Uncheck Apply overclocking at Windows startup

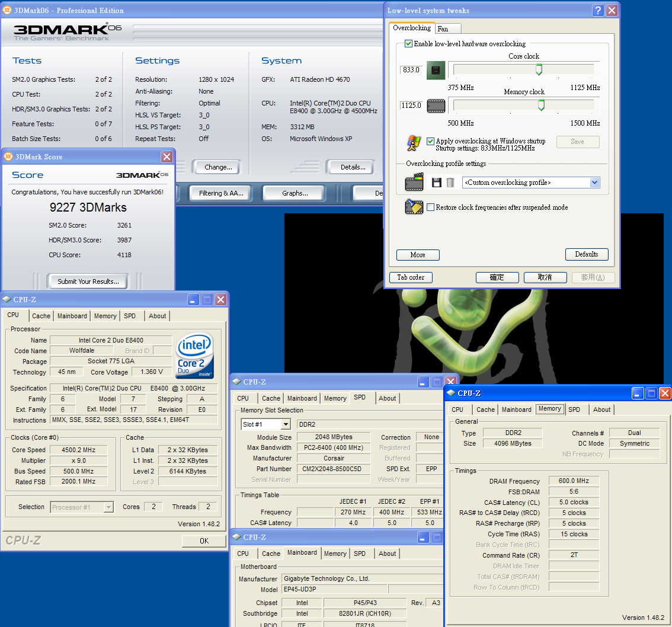(431, 141)
